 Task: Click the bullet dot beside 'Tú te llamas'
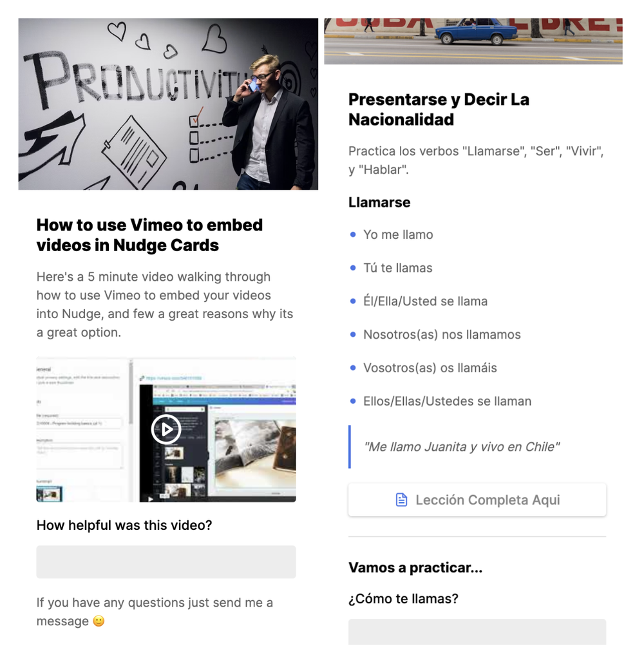353,268
